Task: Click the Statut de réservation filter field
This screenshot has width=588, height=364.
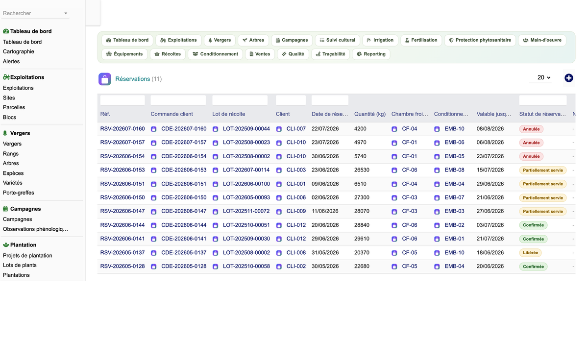Action: pos(543,100)
